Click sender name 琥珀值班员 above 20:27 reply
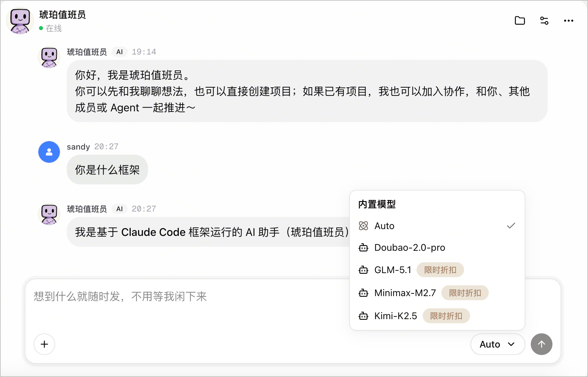Viewport: 588px width, 377px height. (87, 209)
